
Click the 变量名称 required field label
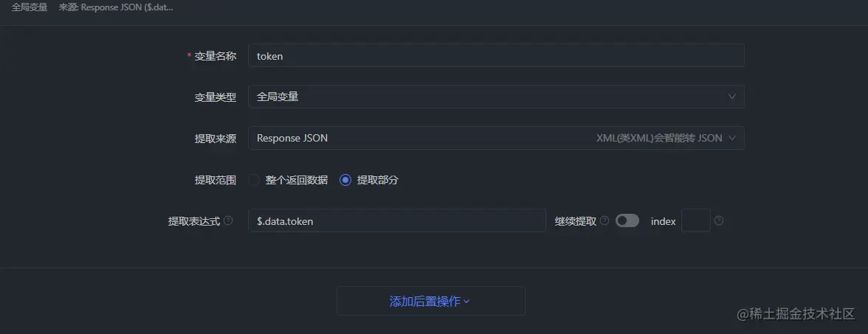(x=215, y=56)
